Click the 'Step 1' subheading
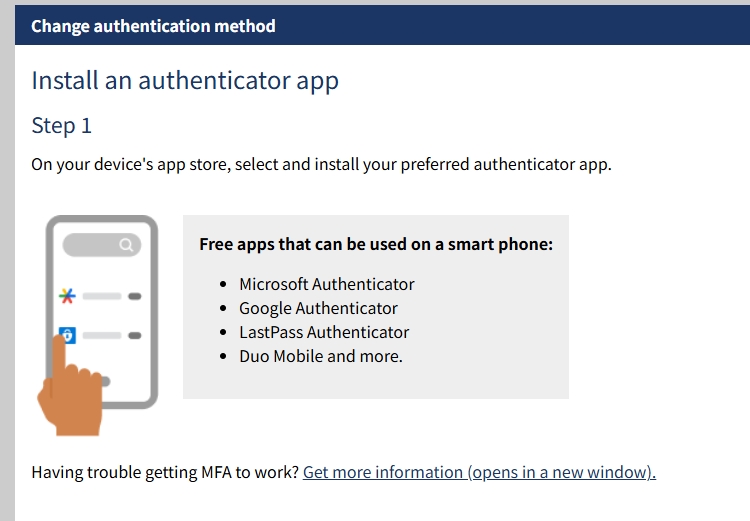Viewport: 750px width, 521px height. point(61,126)
